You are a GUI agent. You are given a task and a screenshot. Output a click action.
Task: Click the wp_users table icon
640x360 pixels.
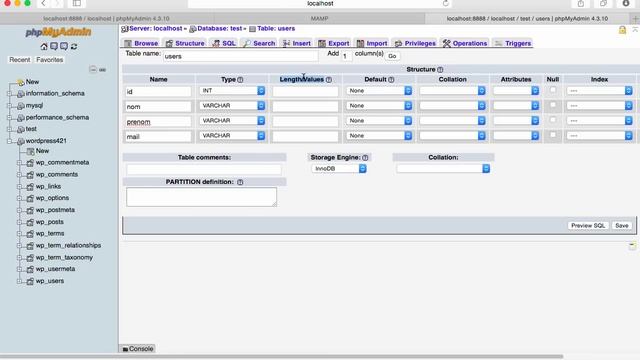tap(30, 281)
